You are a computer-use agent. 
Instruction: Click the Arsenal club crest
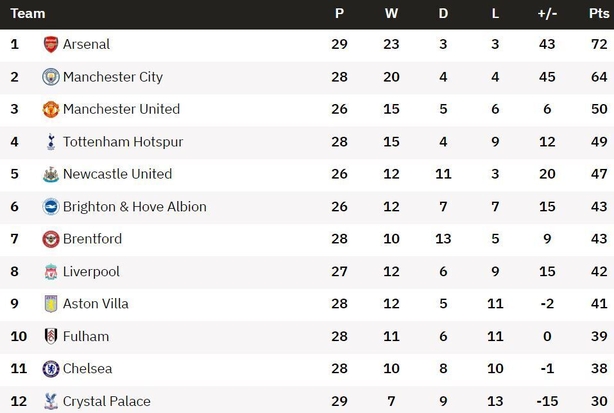pyautogui.click(x=51, y=44)
